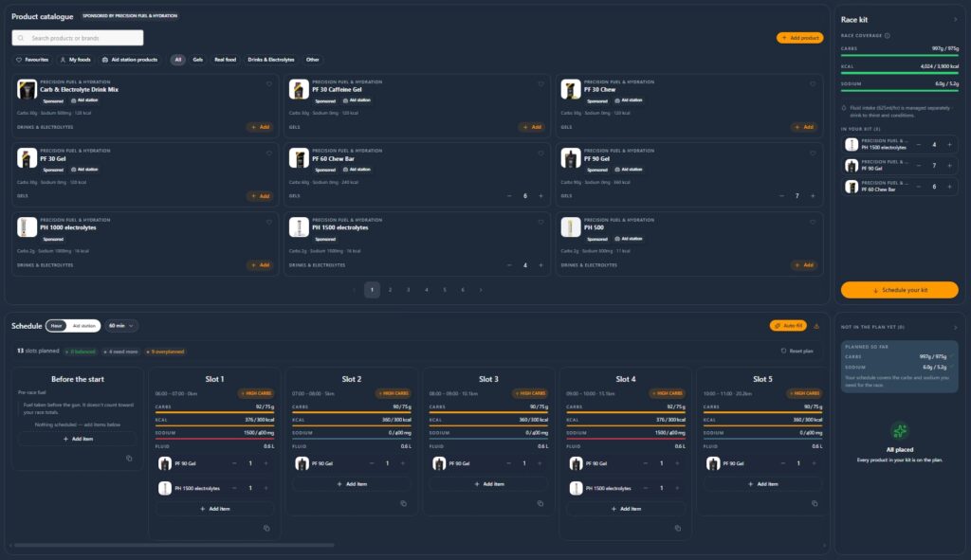Favourite the PH 500 heart icon
971x560 pixels.
[813, 222]
